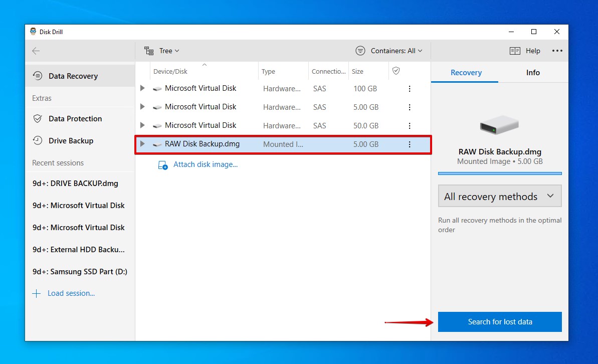The height and width of the screenshot is (364, 598).
Task: Click the SAS cell of the 100 GB disk
Action: 320,89
